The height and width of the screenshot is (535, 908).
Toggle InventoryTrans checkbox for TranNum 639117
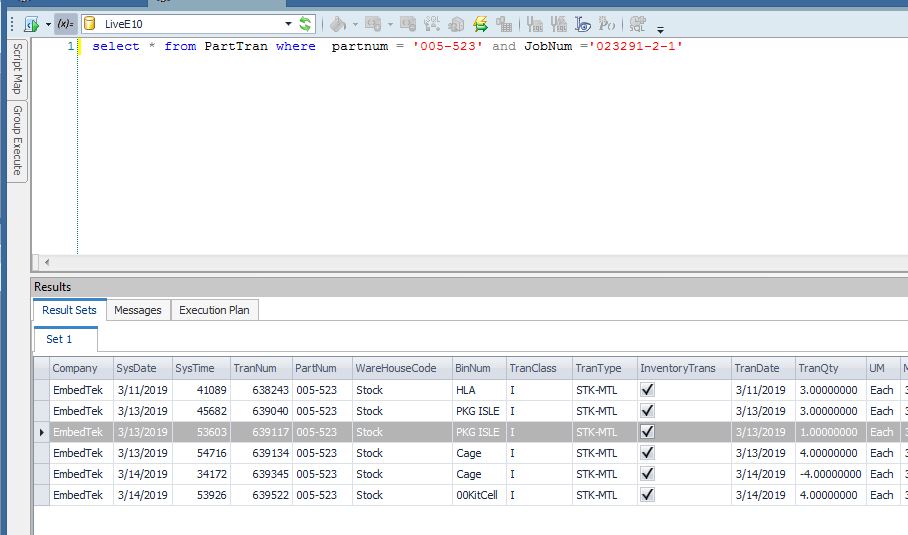(x=647, y=432)
